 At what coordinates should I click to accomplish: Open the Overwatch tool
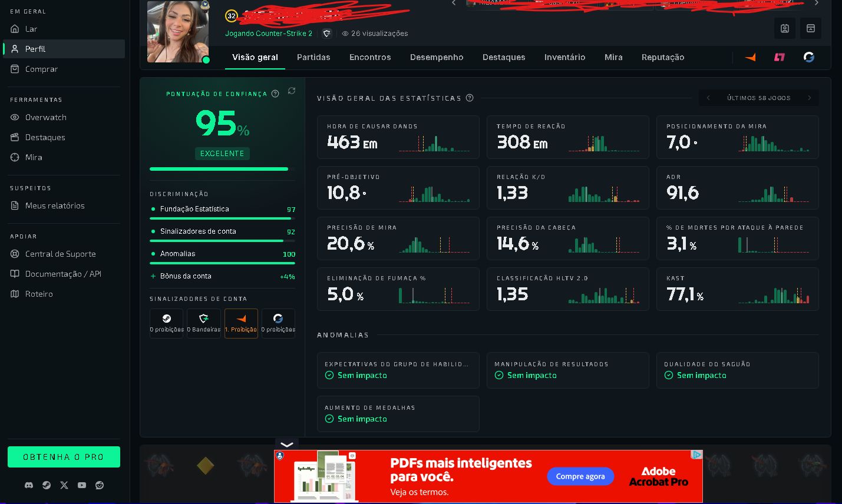click(64, 117)
